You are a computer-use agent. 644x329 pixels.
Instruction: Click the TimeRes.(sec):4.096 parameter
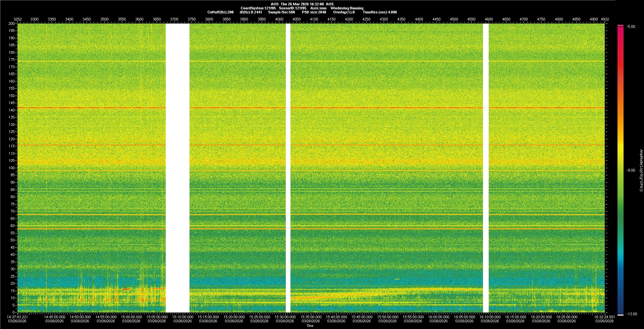[380, 12]
